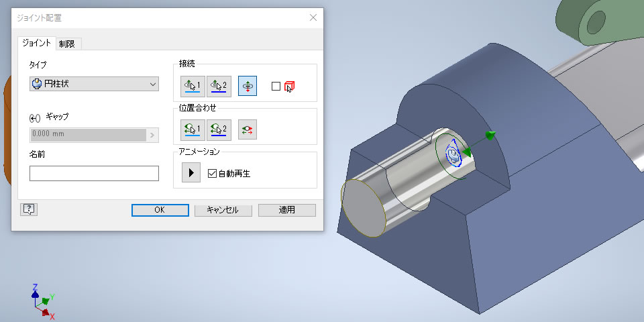
Task: Click the 適用 button
Action: (x=287, y=210)
